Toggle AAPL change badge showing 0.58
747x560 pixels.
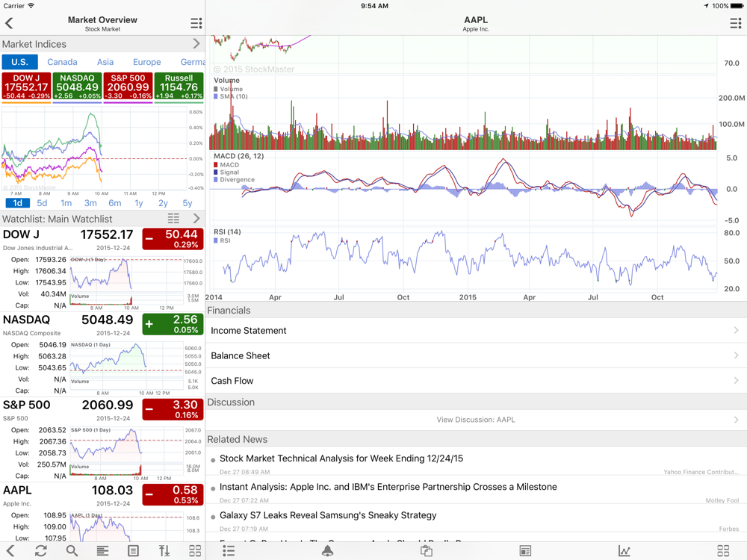tap(173, 495)
